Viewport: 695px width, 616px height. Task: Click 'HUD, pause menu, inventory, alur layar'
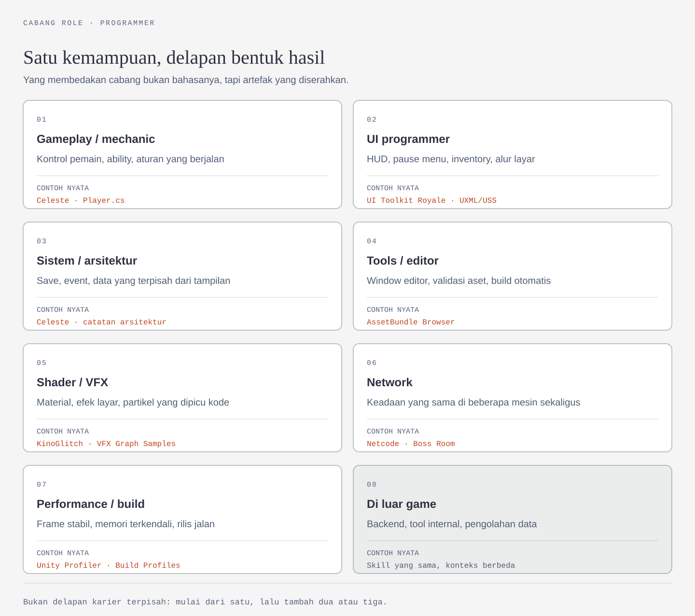[x=451, y=159]
